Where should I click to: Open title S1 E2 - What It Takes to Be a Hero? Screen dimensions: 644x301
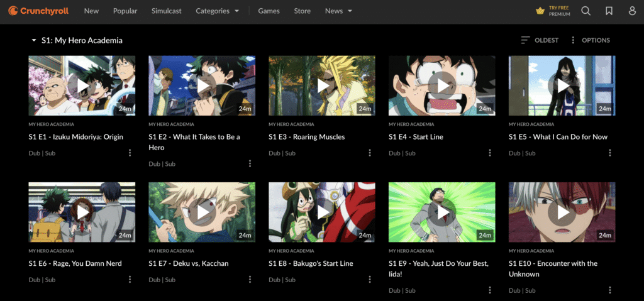(194, 142)
